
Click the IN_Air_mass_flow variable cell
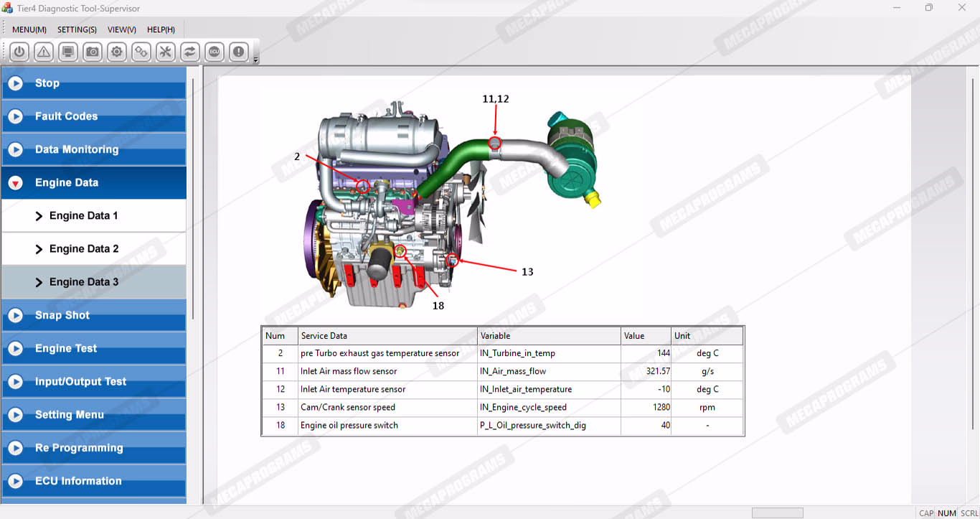pos(549,371)
